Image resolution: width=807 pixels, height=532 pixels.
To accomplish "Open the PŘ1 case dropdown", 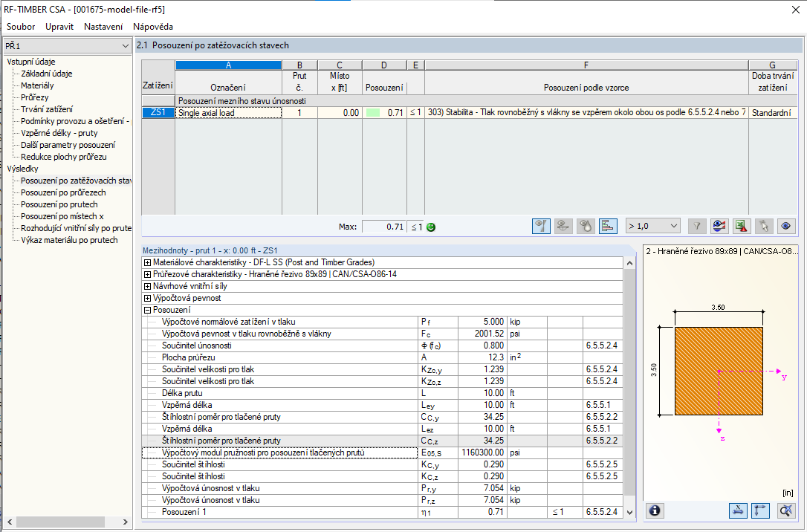I will 68,46.
